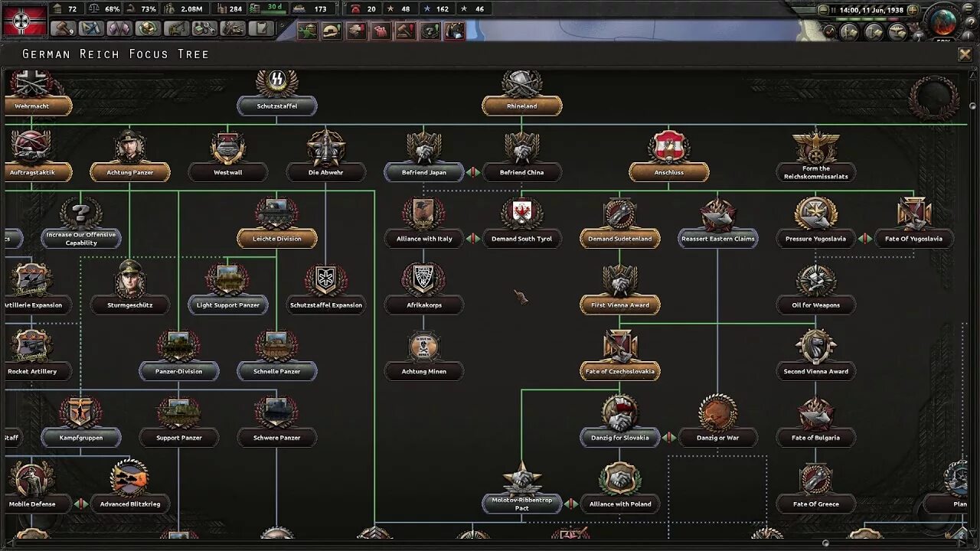
Task: Select Form the Reichskommissariats focus
Action: point(816,172)
